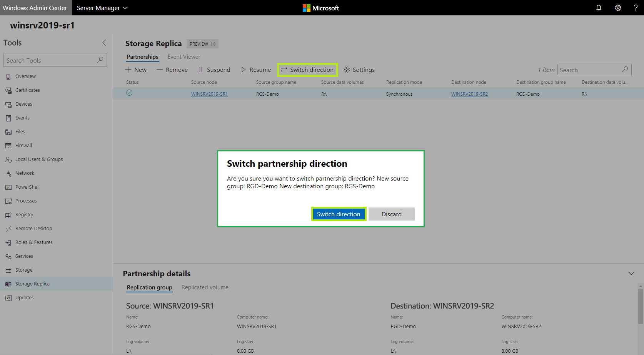
Task: Click Suspend in the toolbar
Action: click(x=214, y=70)
